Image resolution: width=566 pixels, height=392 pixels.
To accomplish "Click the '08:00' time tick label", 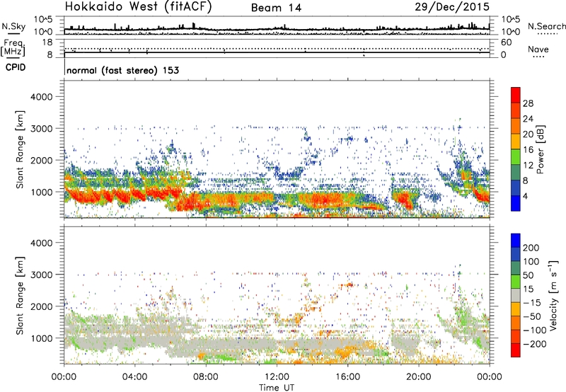I will click(x=206, y=377).
